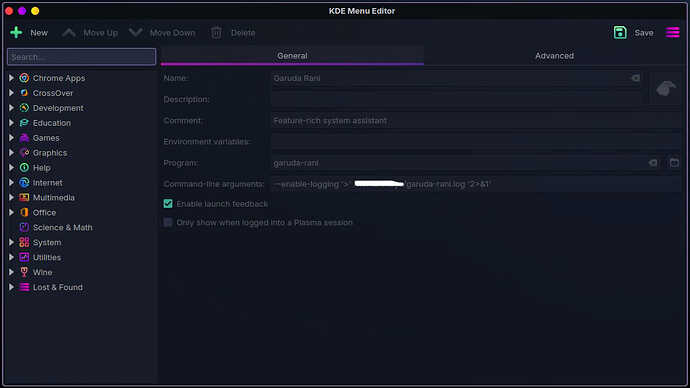The height and width of the screenshot is (388, 690).
Task: Click the Games category icon
Action: point(24,138)
